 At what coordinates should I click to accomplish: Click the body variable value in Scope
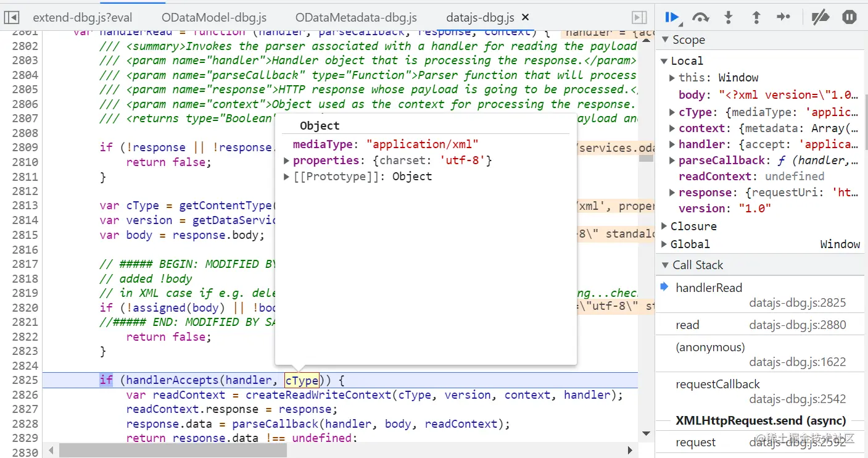(x=788, y=95)
